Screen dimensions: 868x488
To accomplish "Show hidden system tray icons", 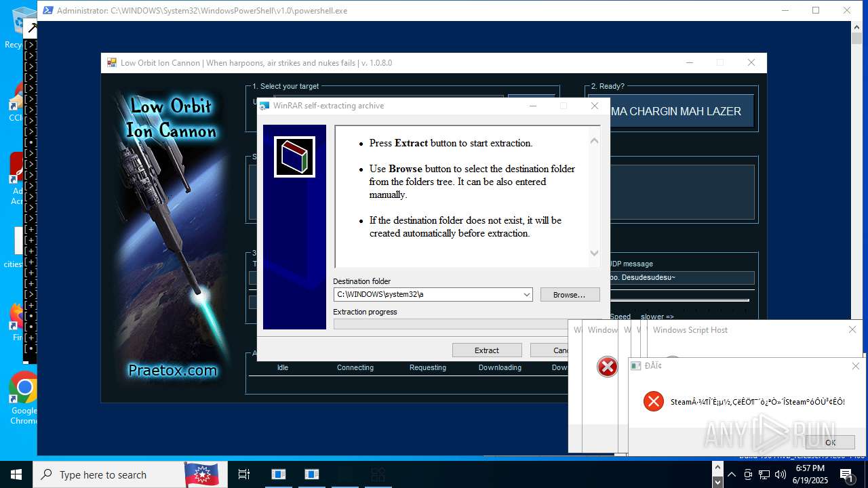I will (732, 474).
